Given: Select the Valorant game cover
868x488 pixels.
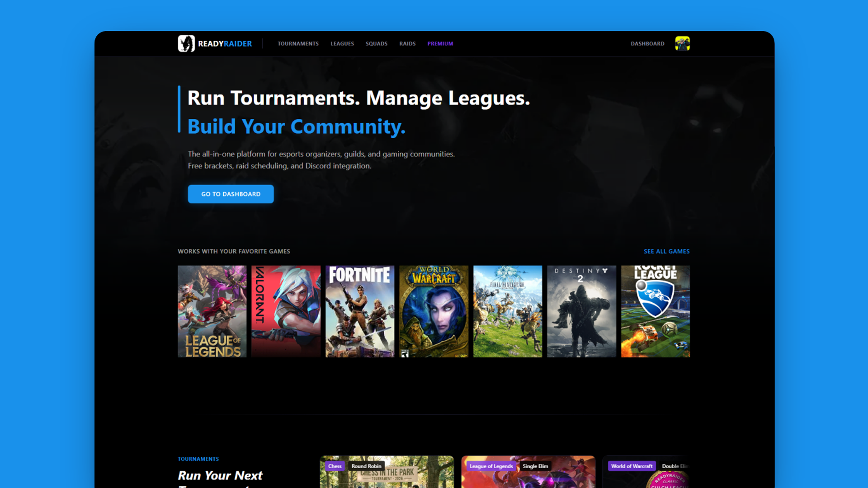Looking at the screenshot, I should [x=286, y=311].
